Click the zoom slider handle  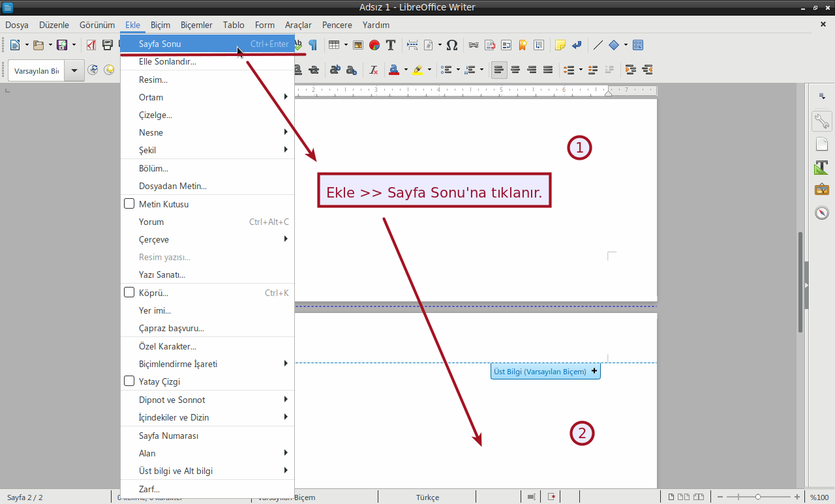[x=758, y=497]
